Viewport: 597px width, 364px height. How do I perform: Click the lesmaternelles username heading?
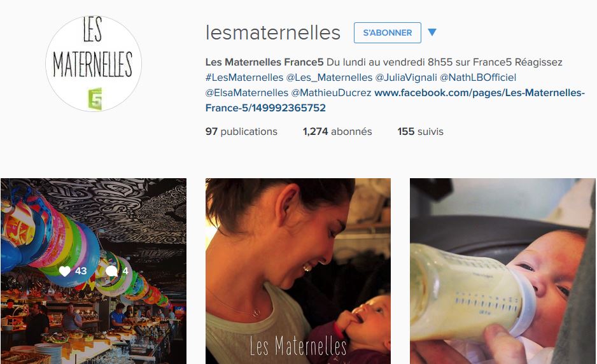272,32
